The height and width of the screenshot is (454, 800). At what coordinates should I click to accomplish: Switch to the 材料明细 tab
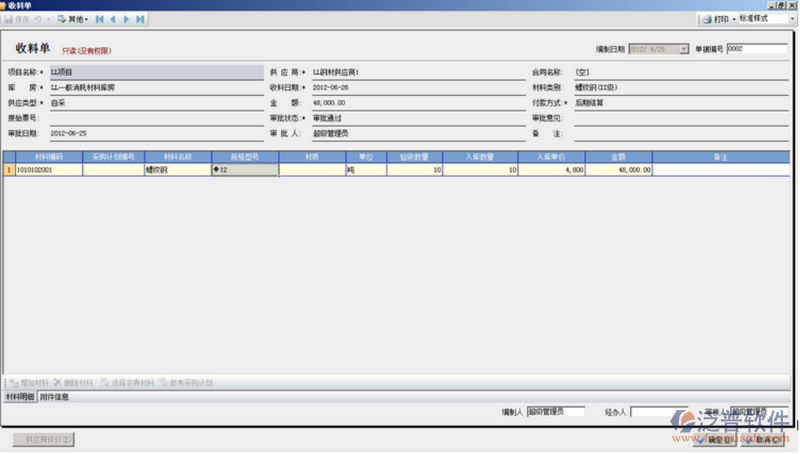tap(20, 397)
